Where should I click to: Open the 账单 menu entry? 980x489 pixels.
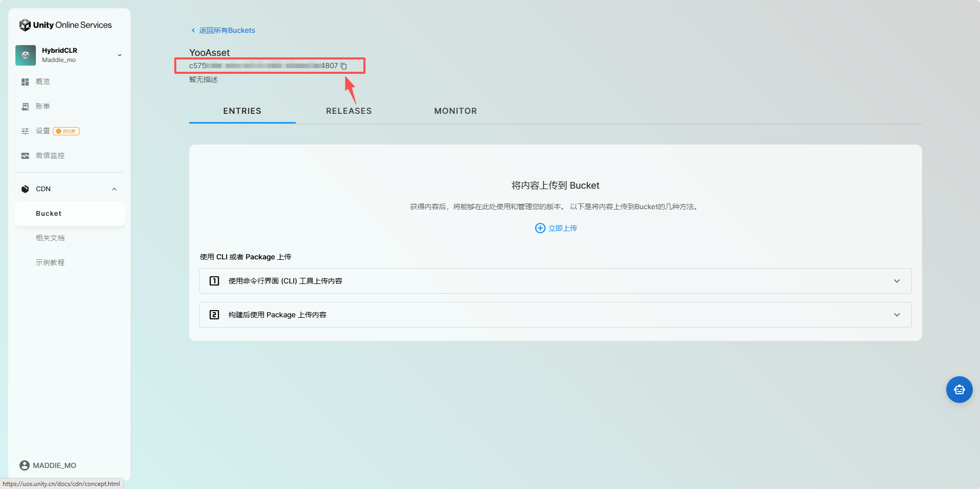tap(43, 106)
